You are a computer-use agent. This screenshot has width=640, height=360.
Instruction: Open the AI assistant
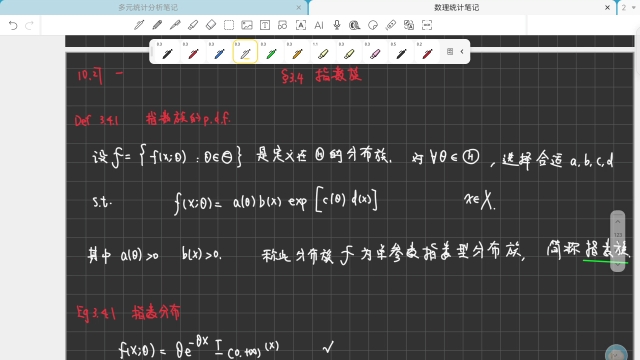319,25
